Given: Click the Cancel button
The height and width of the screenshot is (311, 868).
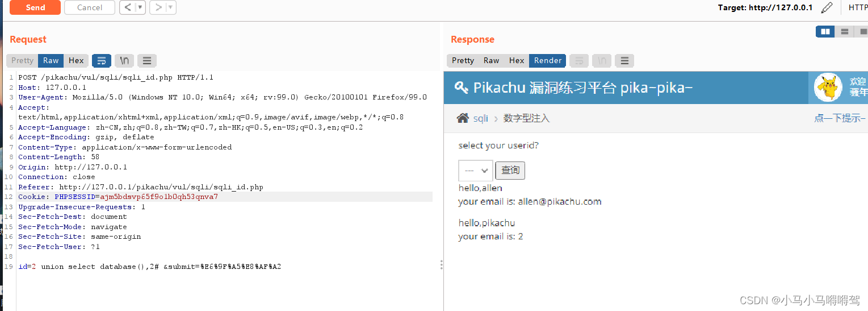Looking at the screenshot, I should tap(90, 7).
